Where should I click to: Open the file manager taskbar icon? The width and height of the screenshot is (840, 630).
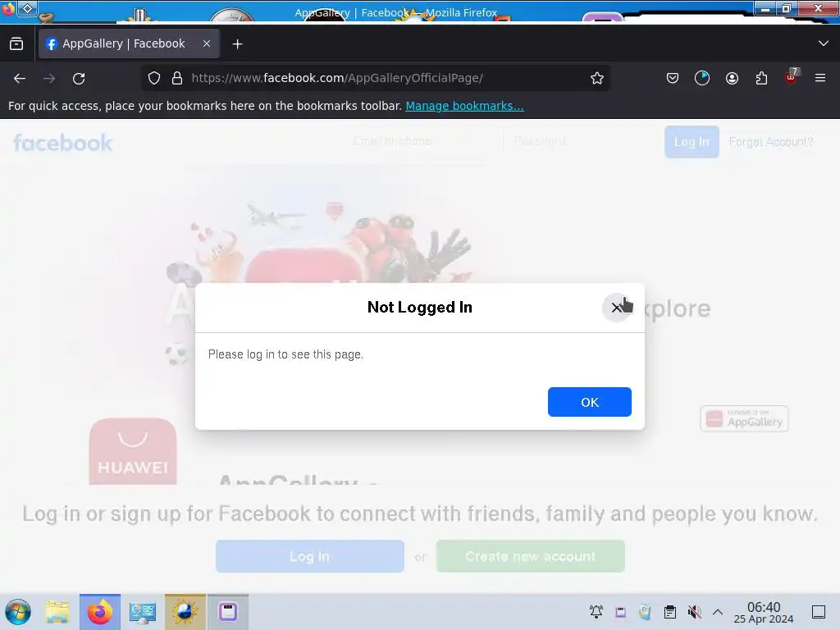57,612
